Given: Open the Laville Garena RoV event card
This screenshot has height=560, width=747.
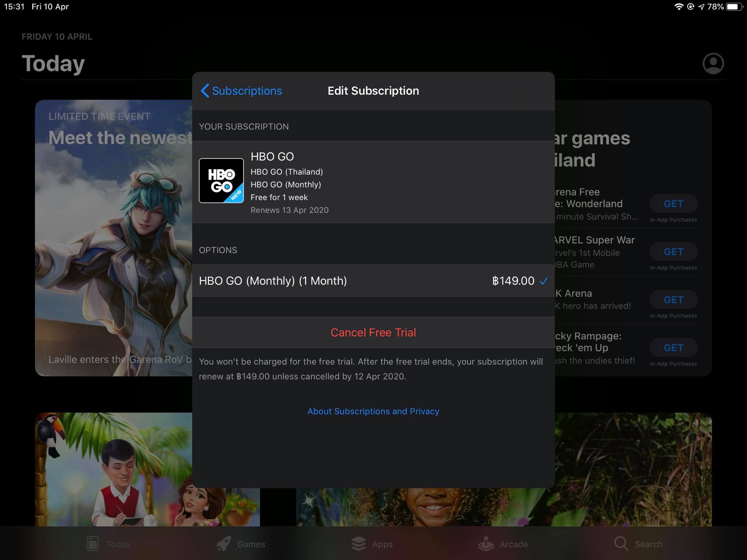Looking at the screenshot, I should (x=113, y=238).
